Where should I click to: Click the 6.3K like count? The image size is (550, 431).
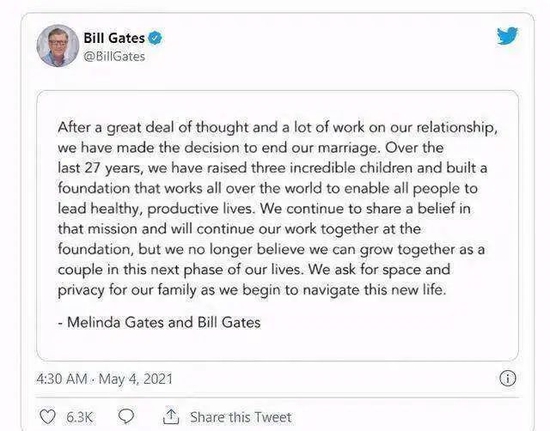pos(80,417)
